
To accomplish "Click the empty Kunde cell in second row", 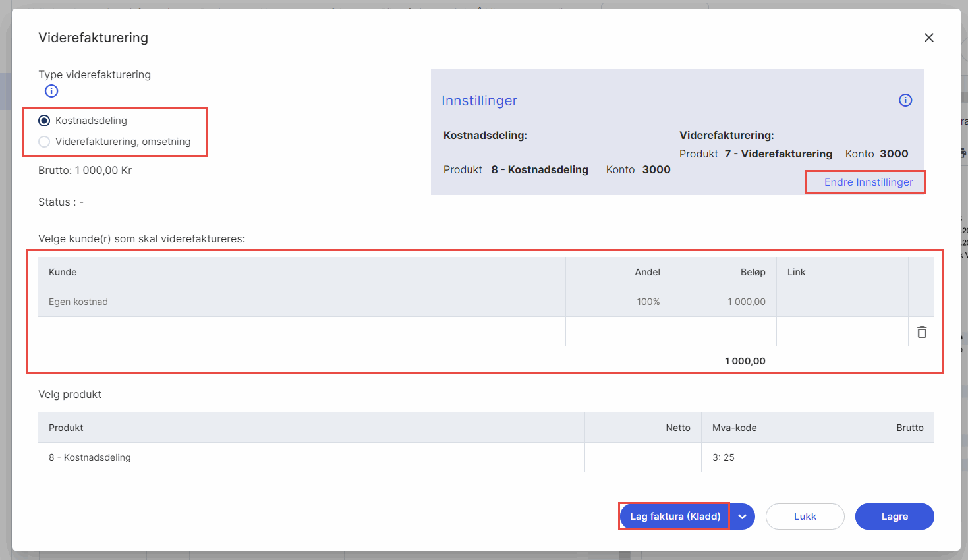I will pyautogui.click(x=301, y=331).
